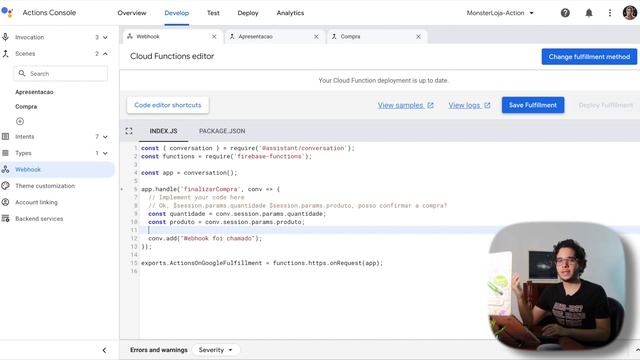The image size is (640, 360).
Task: Go to the Overview tab
Action: (131, 13)
